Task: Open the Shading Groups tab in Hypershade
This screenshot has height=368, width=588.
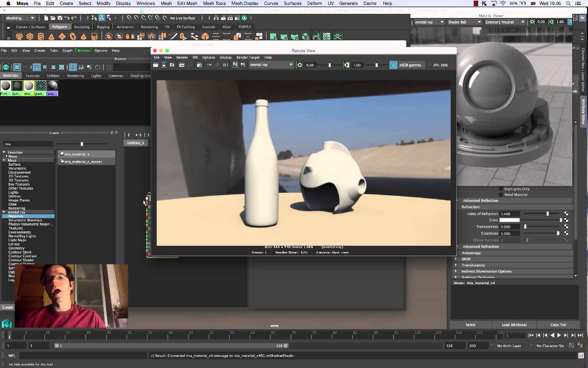Action: click(x=140, y=76)
